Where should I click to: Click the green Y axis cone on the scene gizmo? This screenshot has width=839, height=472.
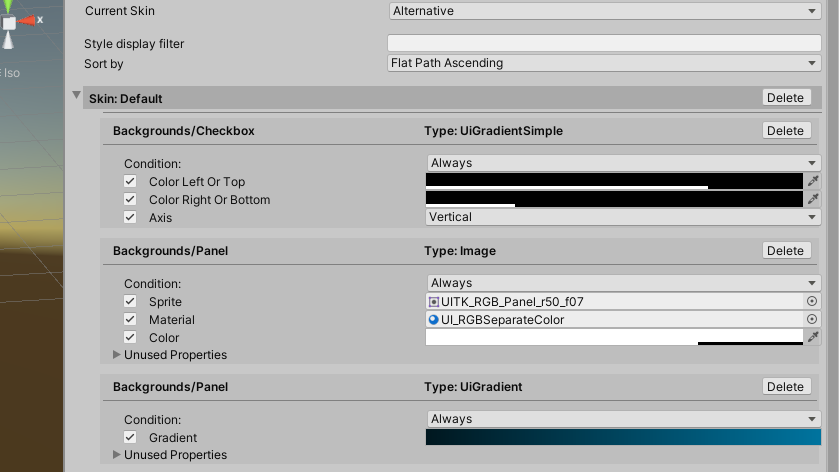(9, 4)
